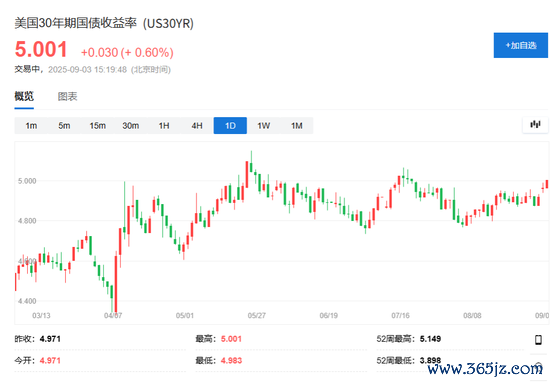
Task: Click the 最低 value 4.983
Action: [x=231, y=361]
